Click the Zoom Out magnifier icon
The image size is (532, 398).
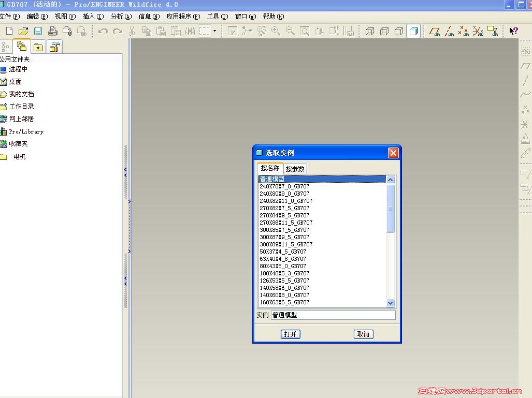[x=291, y=31]
